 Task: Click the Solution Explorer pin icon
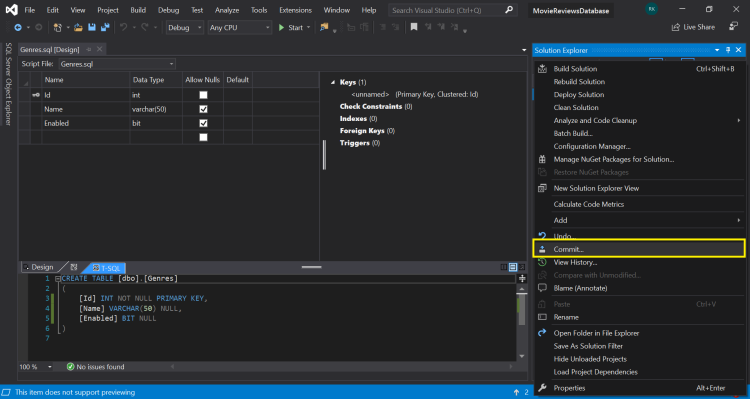(728, 50)
